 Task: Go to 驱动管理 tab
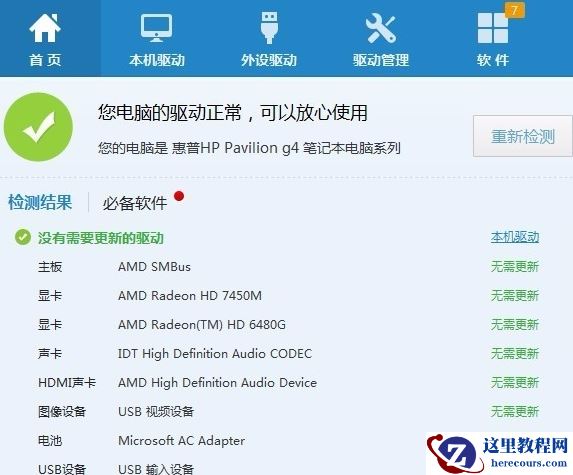click(x=381, y=39)
